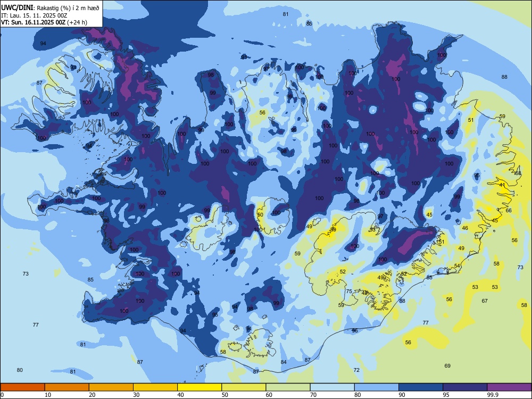Click the bright yellow 40–50 legend swatch
Viewport: 532px width, 399px height.
click(x=199, y=387)
